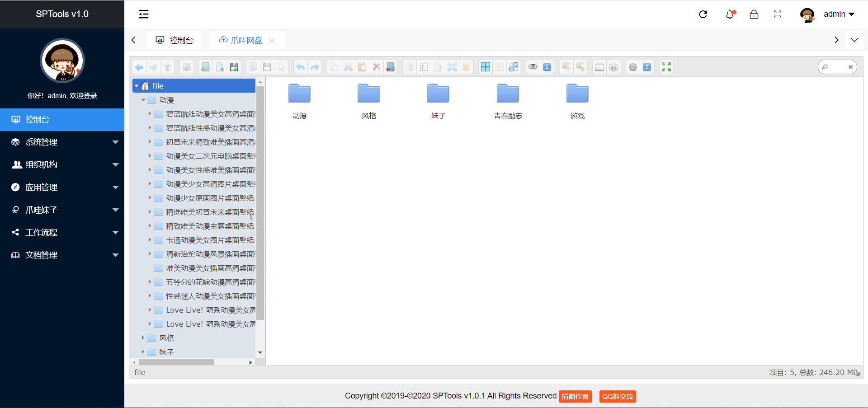Toggle file manager fullscreen green arrows

[666, 67]
